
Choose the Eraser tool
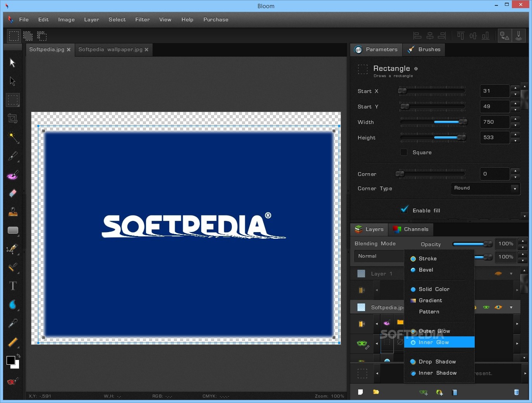click(x=12, y=193)
